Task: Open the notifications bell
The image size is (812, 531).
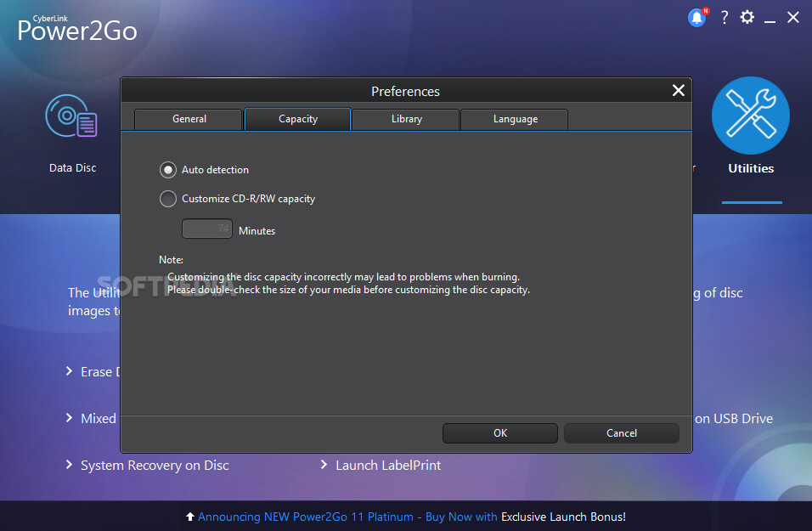Action: (697, 18)
